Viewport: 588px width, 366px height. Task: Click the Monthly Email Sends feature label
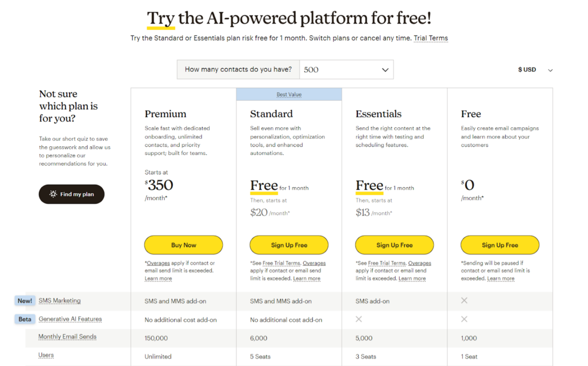pyautogui.click(x=67, y=337)
